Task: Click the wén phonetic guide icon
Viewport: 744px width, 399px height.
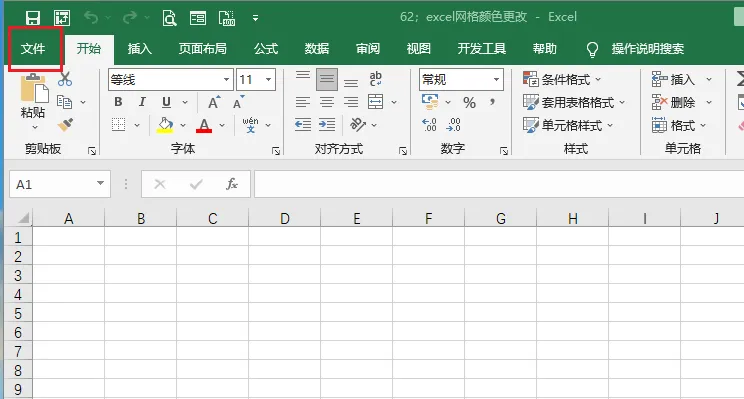Action: [x=251, y=125]
